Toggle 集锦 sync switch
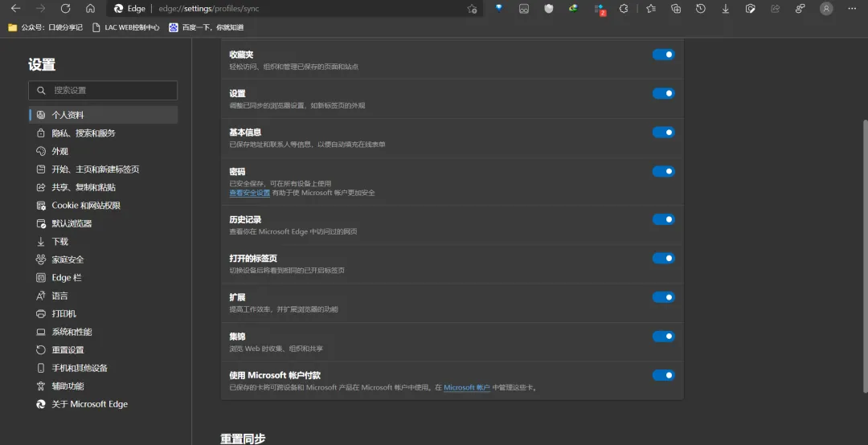 [663, 336]
